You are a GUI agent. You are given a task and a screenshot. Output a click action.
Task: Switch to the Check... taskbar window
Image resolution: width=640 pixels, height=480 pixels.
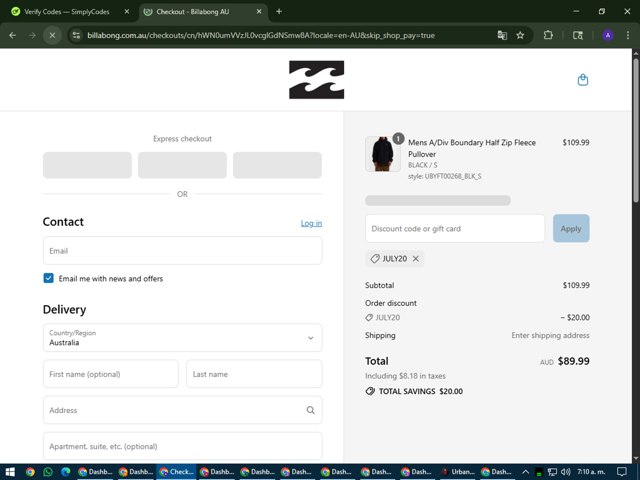tap(176, 472)
